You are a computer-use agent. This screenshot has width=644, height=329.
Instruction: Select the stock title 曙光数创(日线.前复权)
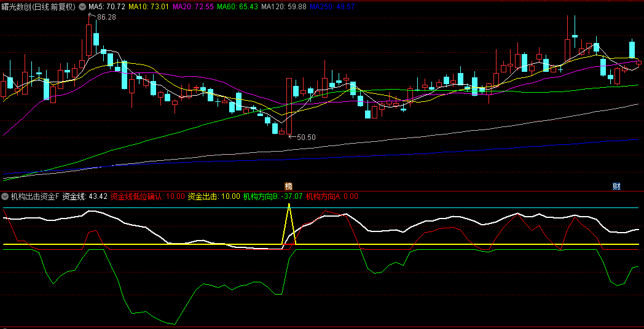pyautogui.click(x=39, y=7)
